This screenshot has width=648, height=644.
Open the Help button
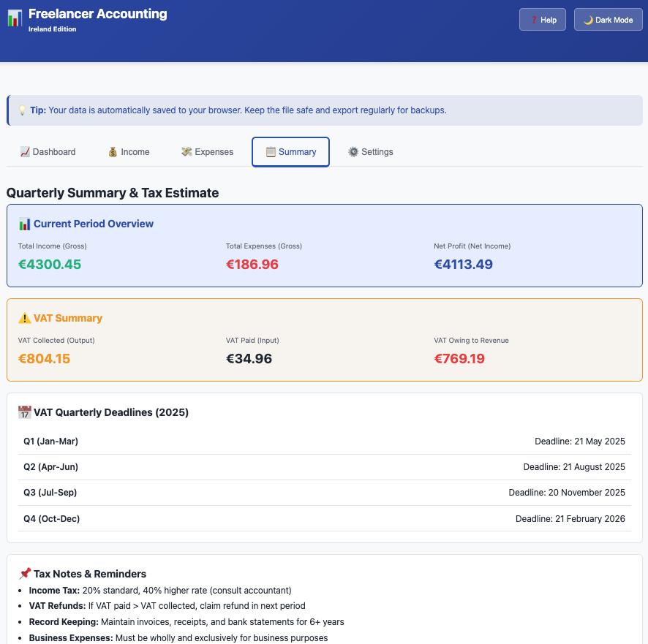click(x=542, y=20)
